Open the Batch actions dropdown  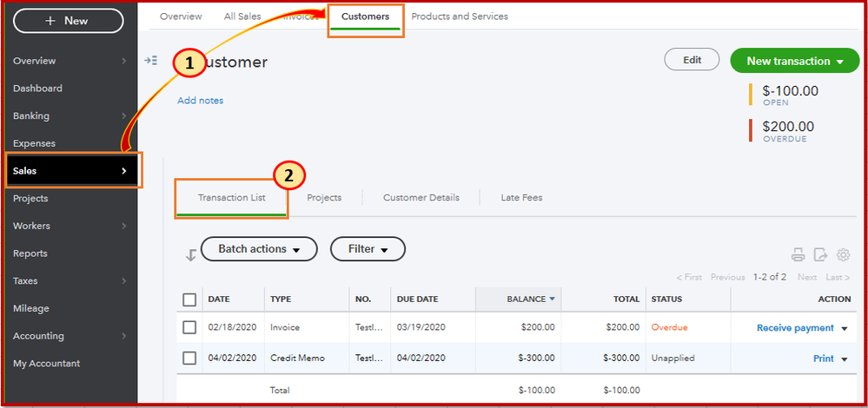click(x=259, y=249)
